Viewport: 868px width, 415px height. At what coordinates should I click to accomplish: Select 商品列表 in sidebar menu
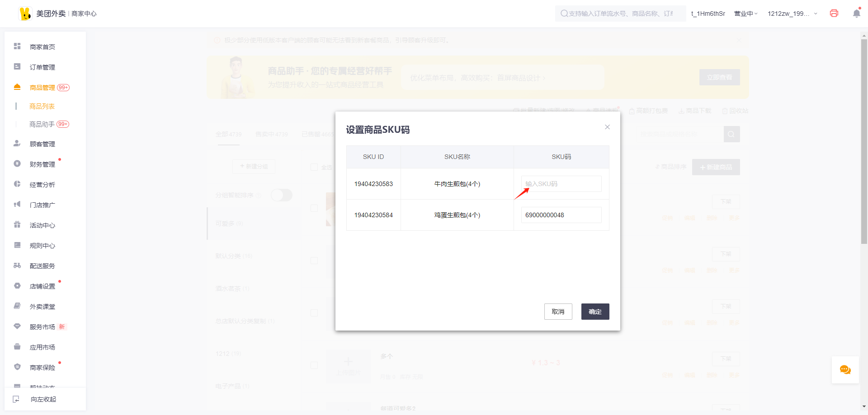(42, 106)
